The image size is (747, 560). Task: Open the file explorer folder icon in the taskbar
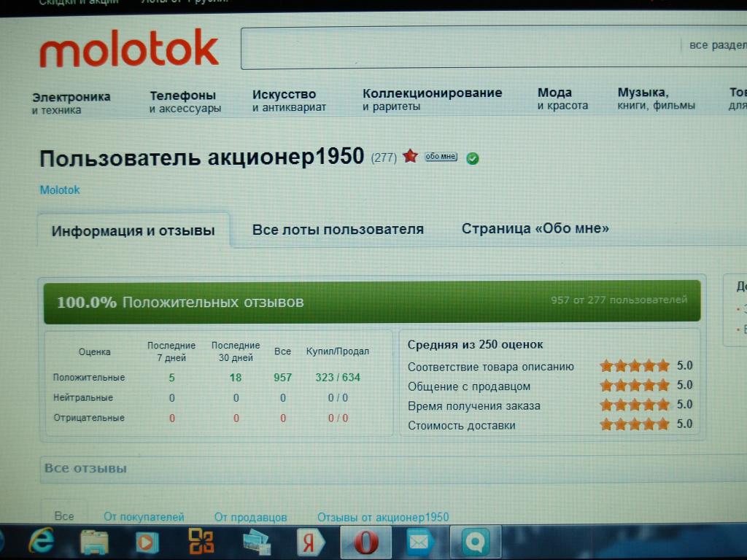pyautogui.click(x=94, y=542)
